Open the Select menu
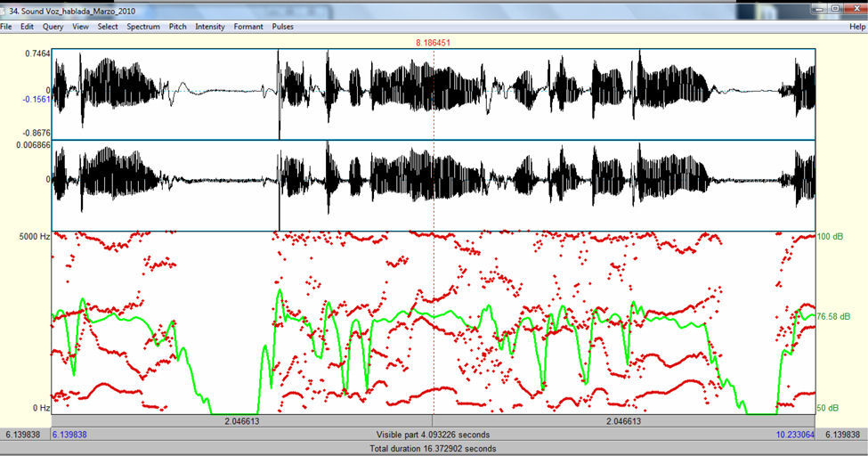The width and height of the screenshot is (868, 456). pyautogui.click(x=108, y=27)
